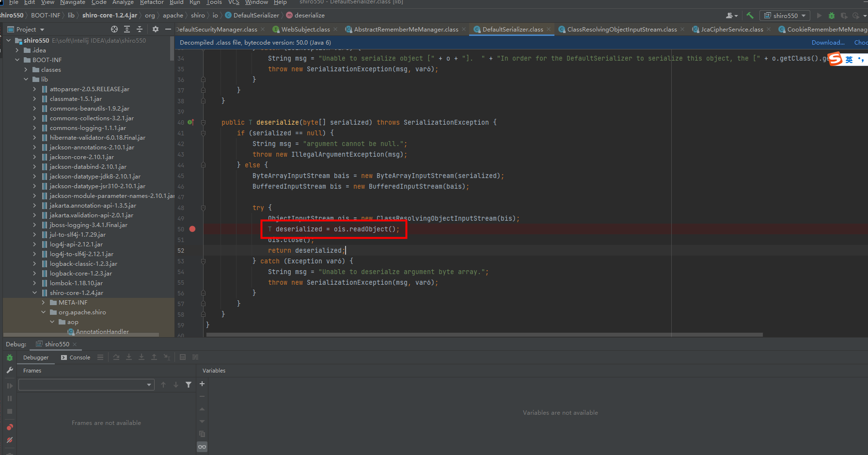Expand the .idea folder
This screenshot has width=868, height=455.
point(17,50)
